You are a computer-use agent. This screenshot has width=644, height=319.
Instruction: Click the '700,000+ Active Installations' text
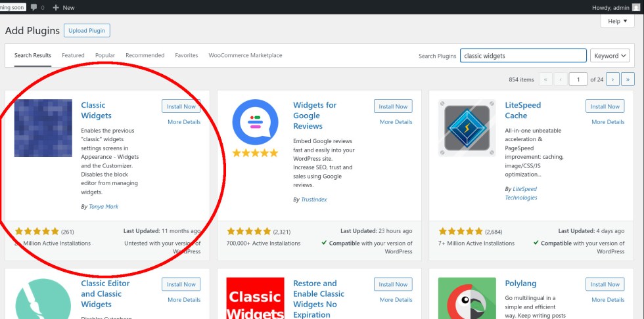264,243
